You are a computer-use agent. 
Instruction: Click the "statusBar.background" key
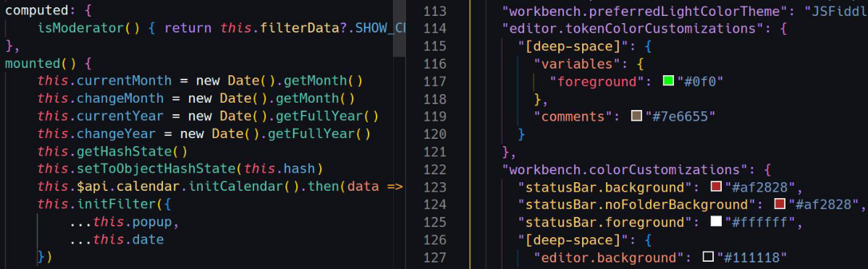[605, 187]
